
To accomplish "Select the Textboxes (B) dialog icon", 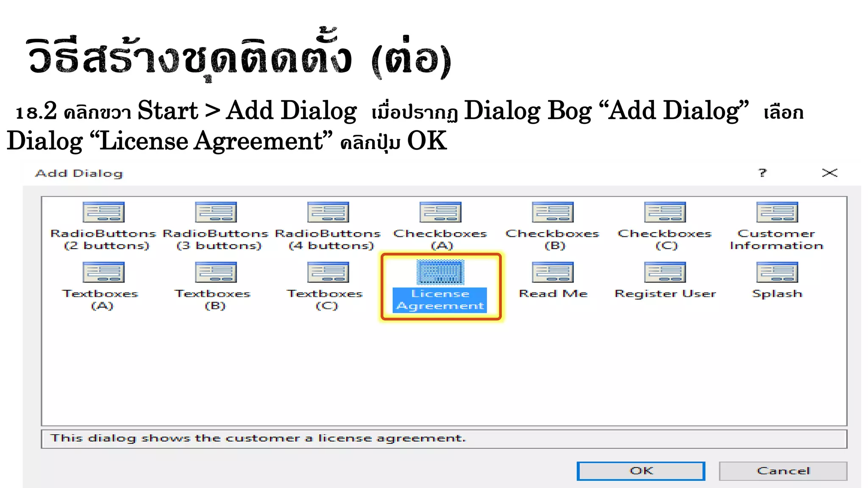I will pyautogui.click(x=216, y=272).
